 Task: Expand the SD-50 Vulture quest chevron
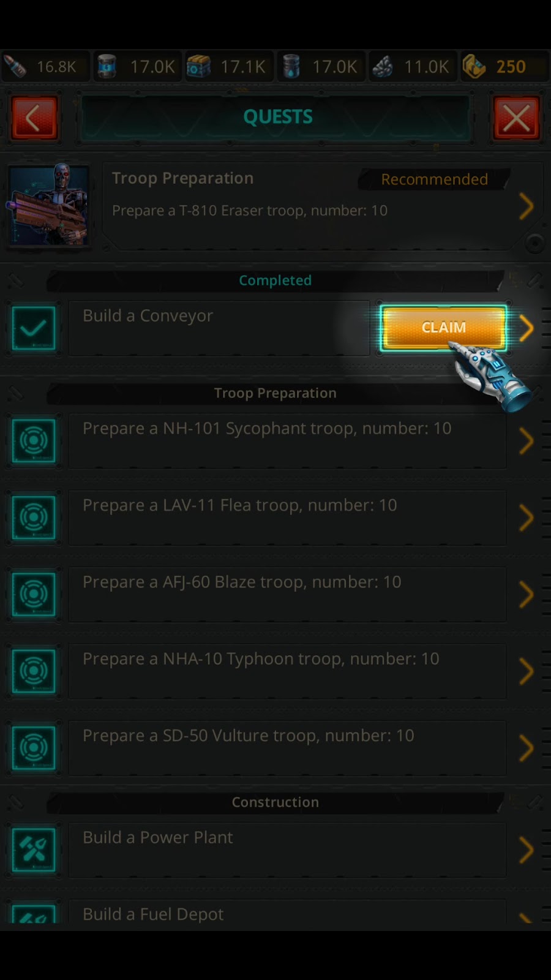click(527, 748)
